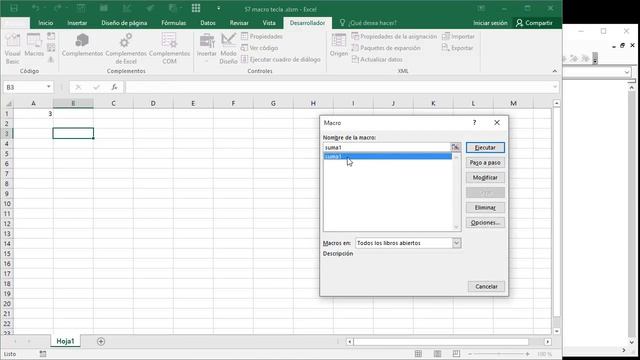Click the Nombre de la macro field
Image resolution: width=640 pixels, height=360 pixels.
(387, 147)
